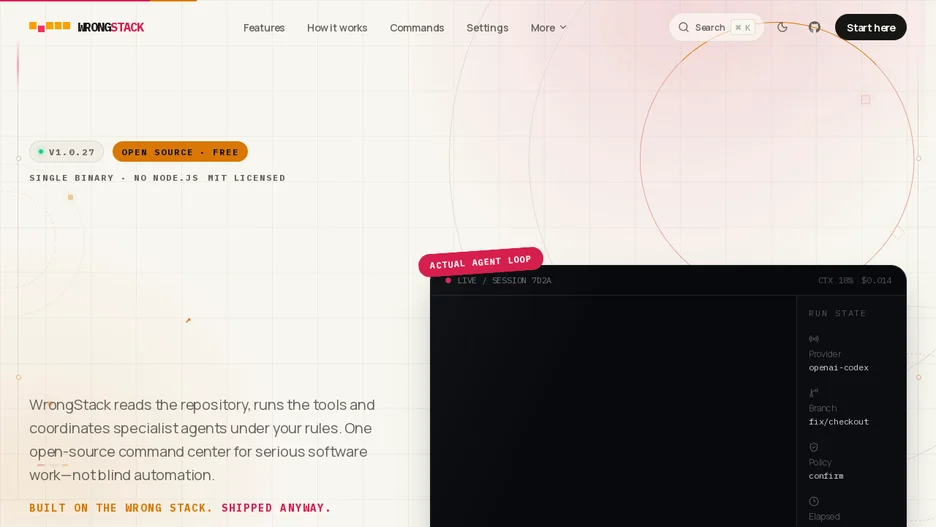This screenshot has height=527, width=936.
Task: Click the Policy shield icon
Action: [x=814, y=447]
